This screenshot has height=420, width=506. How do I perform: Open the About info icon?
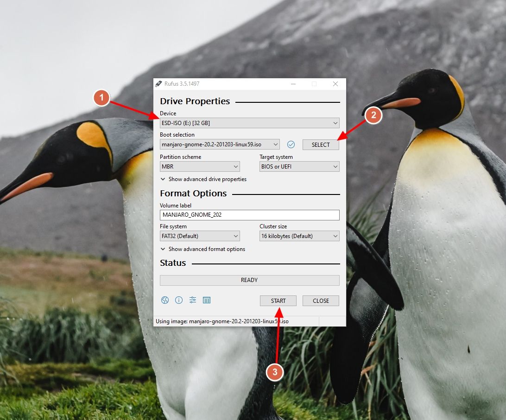[x=179, y=300]
